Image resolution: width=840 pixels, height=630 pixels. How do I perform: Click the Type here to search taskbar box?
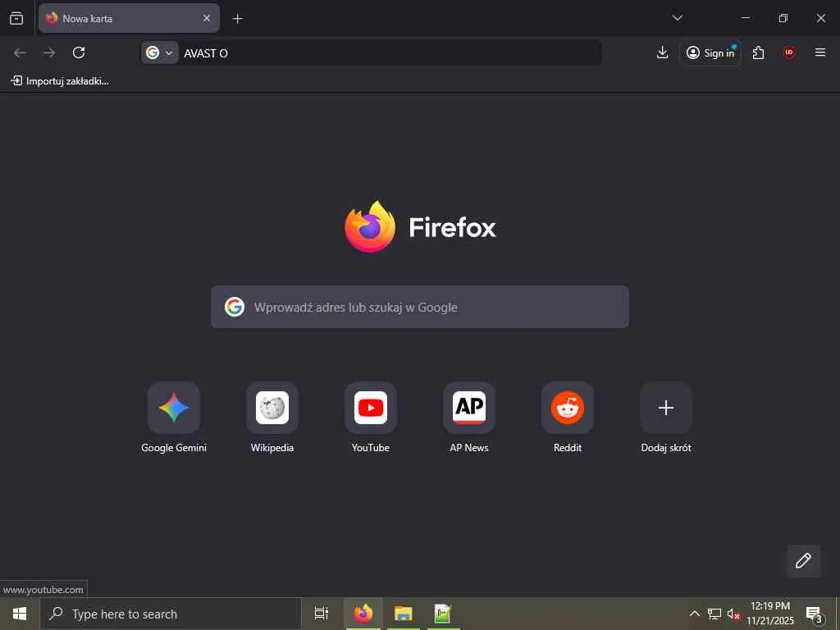(x=171, y=614)
